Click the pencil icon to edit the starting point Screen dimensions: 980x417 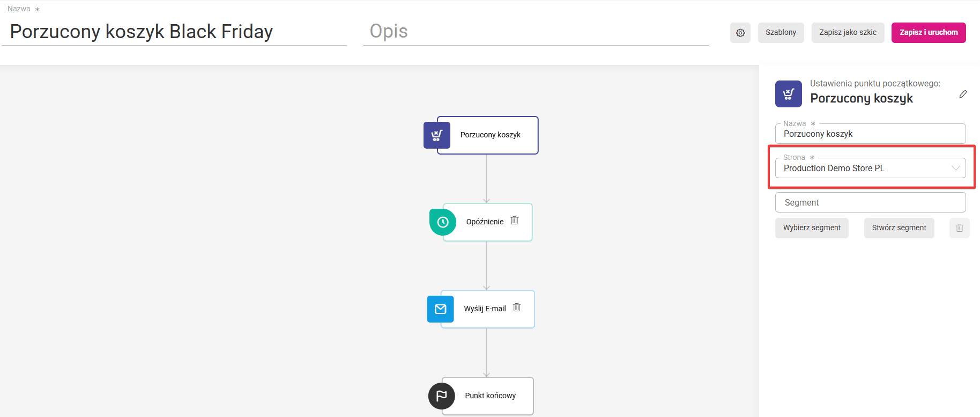click(x=963, y=94)
